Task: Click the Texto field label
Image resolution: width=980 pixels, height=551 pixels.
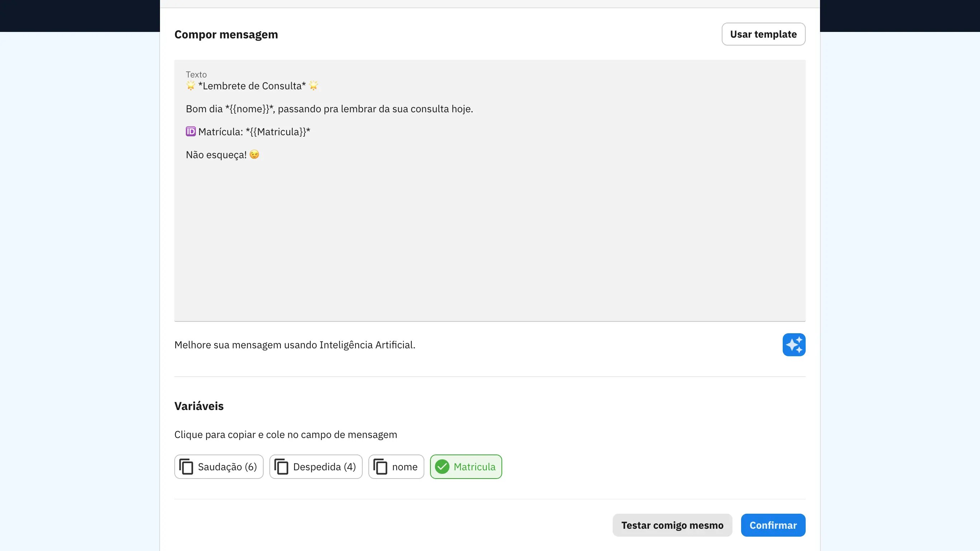Action: pyautogui.click(x=196, y=75)
